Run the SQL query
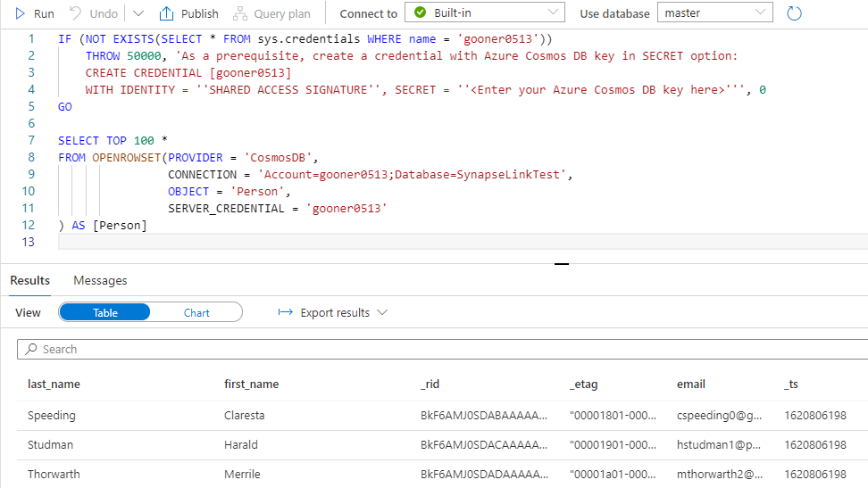Image resolution: width=868 pixels, height=488 pixels. tap(34, 13)
